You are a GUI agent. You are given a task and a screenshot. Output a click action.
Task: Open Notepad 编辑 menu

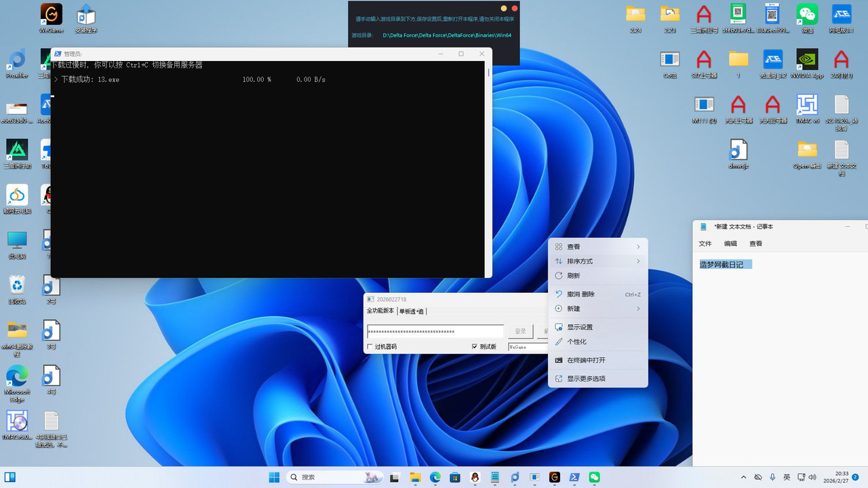(x=730, y=243)
